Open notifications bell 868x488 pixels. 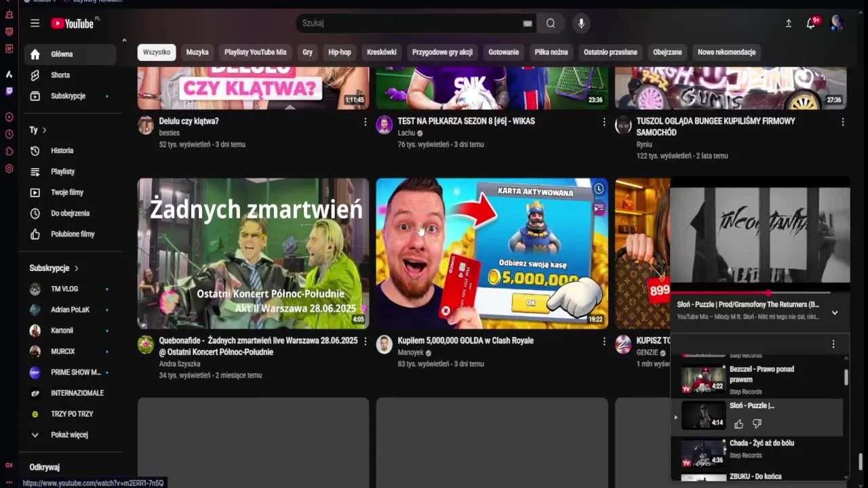(x=811, y=23)
